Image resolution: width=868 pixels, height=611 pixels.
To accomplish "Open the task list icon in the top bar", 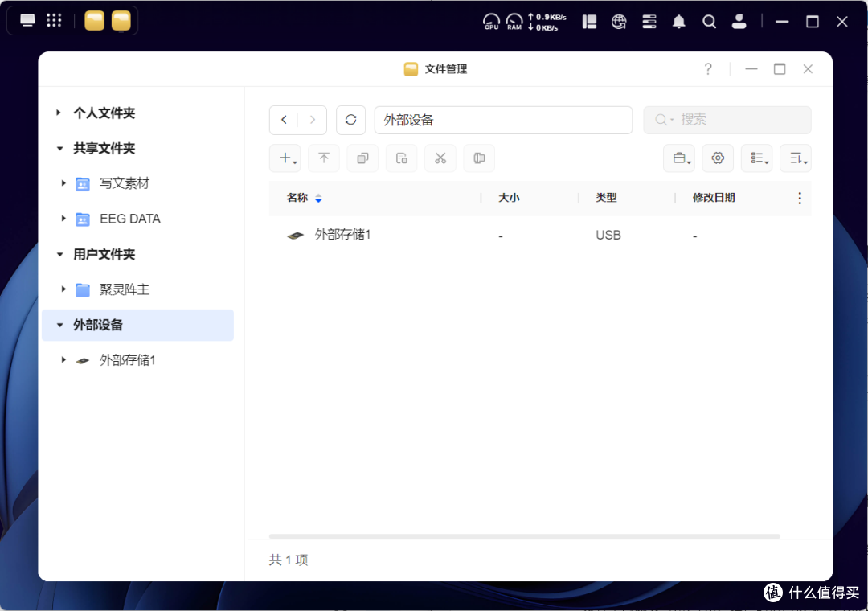I will point(649,22).
